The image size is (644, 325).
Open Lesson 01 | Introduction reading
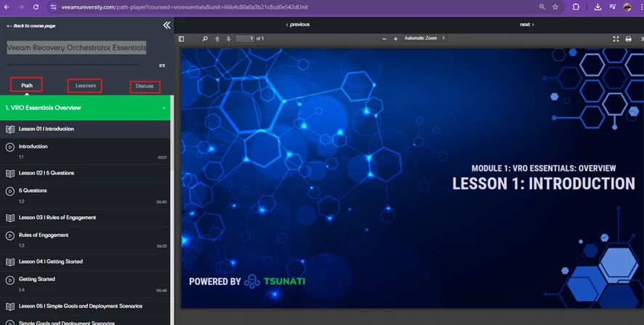(x=85, y=129)
